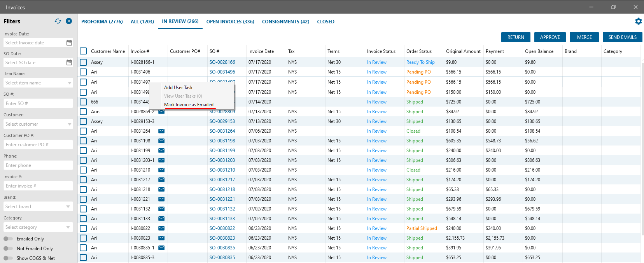Open SO Date calendar picker icon

(69, 63)
